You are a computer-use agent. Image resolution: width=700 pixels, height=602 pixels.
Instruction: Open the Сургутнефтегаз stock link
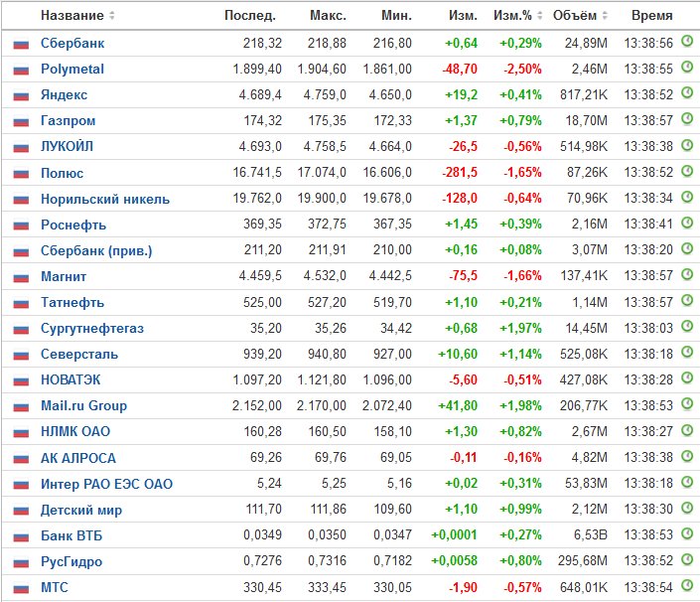point(92,328)
